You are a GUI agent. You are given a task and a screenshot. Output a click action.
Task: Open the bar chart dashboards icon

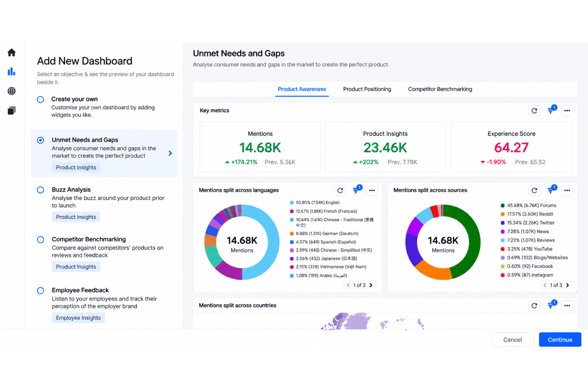[x=12, y=71]
